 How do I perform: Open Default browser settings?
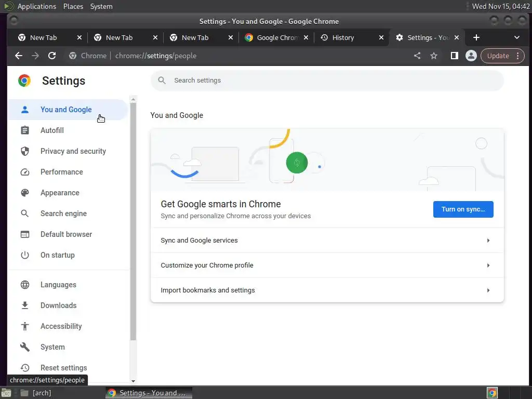pos(68,234)
